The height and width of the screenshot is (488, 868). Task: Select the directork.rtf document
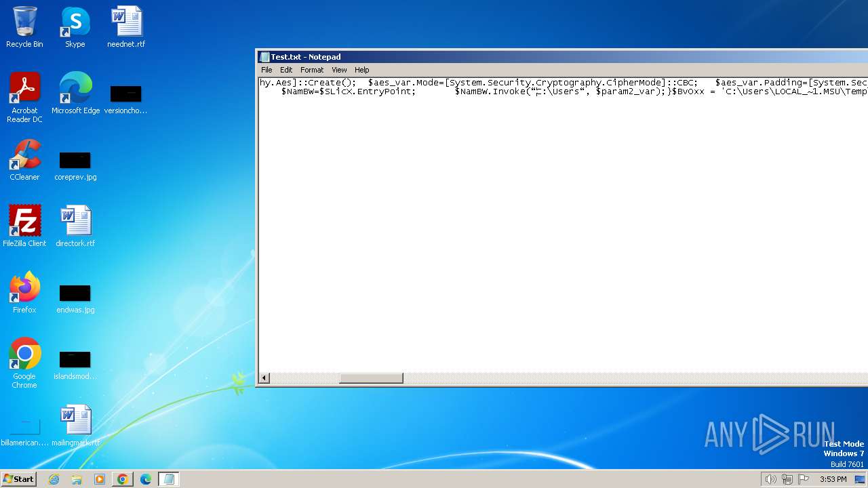75,226
